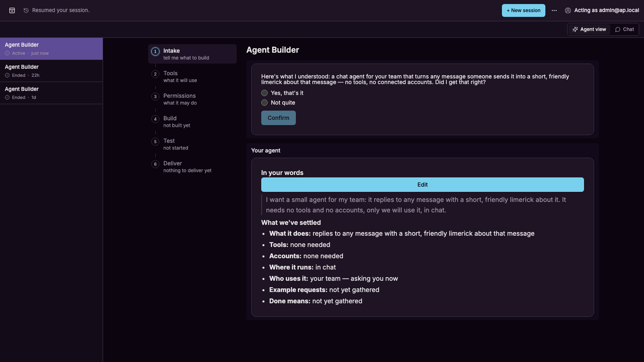Switch to Agent view tab

point(589,29)
